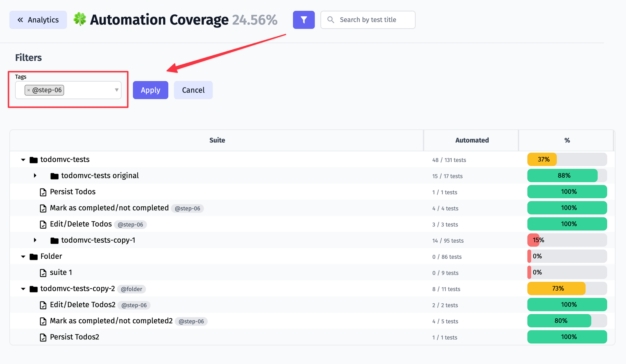This screenshot has width=626, height=364.
Task: Click the todomvc-tests original folder icon
Action: point(54,176)
